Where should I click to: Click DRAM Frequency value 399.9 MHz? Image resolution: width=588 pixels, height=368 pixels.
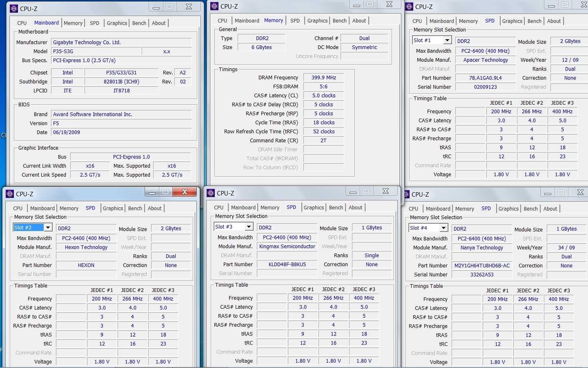pos(323,77)
